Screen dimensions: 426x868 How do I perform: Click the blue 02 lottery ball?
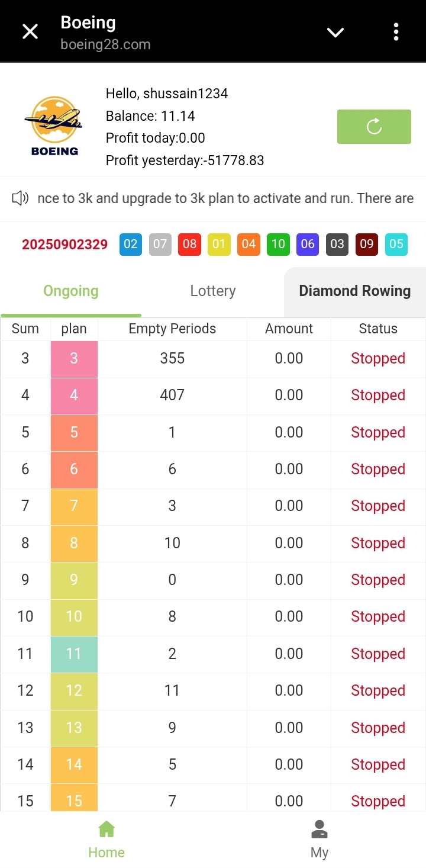131,244
